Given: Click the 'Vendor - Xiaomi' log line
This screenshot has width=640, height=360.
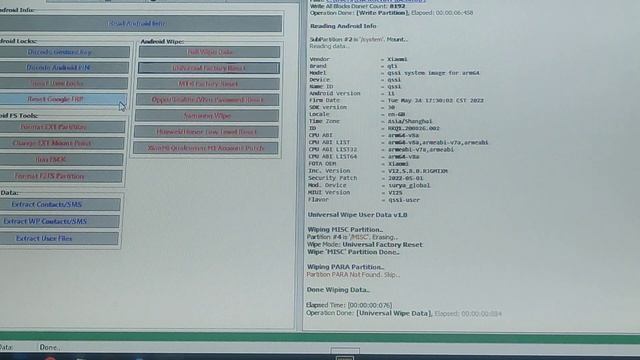Looking at the screenshot, I should 358,59.
